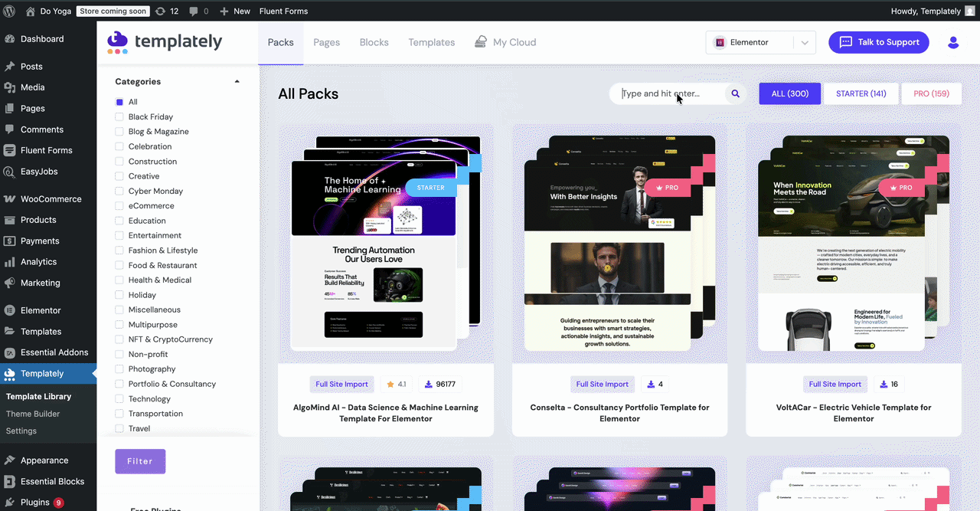The width and height of the screenshot is (980, 511).
Task: Uncheck the All categories checkbox
Action: coord(118,101)
